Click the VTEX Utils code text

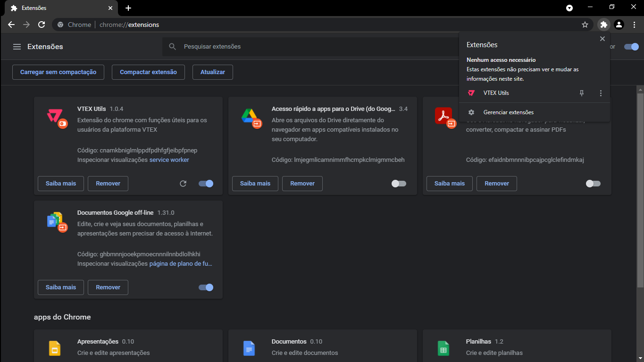click(137, 151)
